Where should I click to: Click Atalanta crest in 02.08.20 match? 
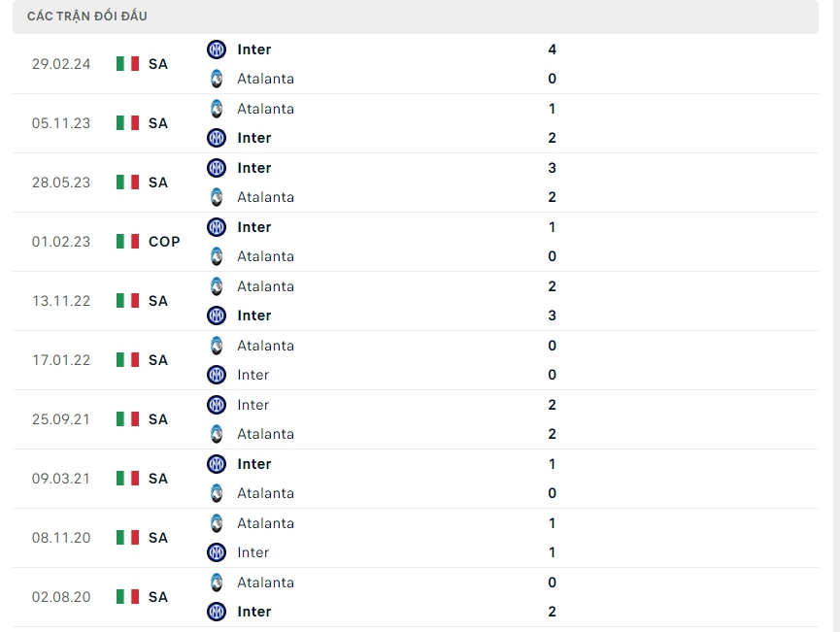(217, 582)
